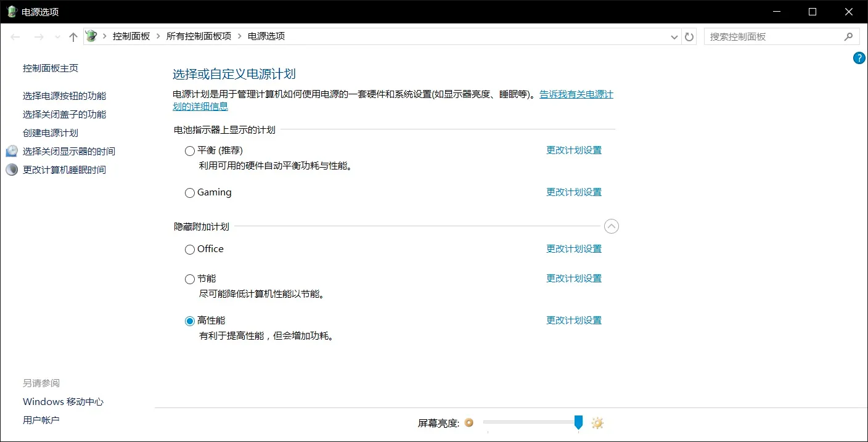This screenshot has height=442, width=868.
Task: Click the back navigation arrow
Action: tap(15, 36)
